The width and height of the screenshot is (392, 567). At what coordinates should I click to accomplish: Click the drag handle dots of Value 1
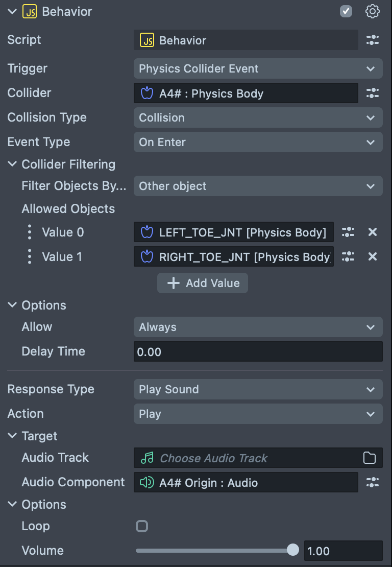click(30, 256)
